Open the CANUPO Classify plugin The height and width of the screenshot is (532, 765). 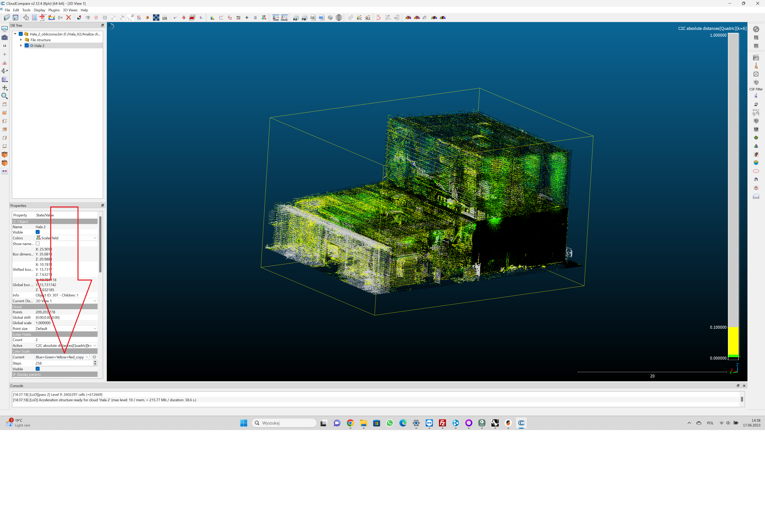click(x=284, y=18)
